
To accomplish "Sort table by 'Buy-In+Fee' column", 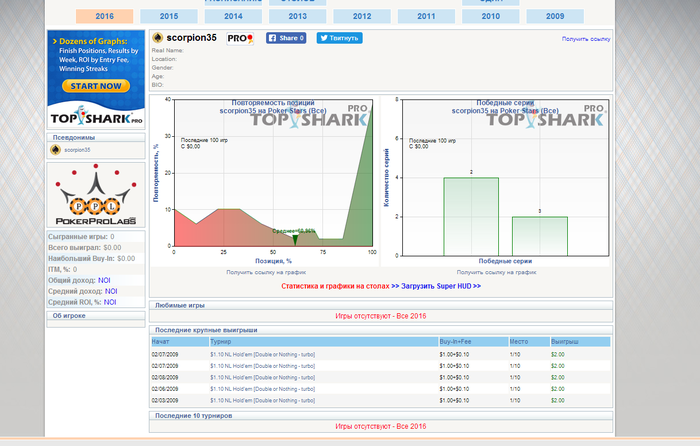I will click(x=474, y=342).
